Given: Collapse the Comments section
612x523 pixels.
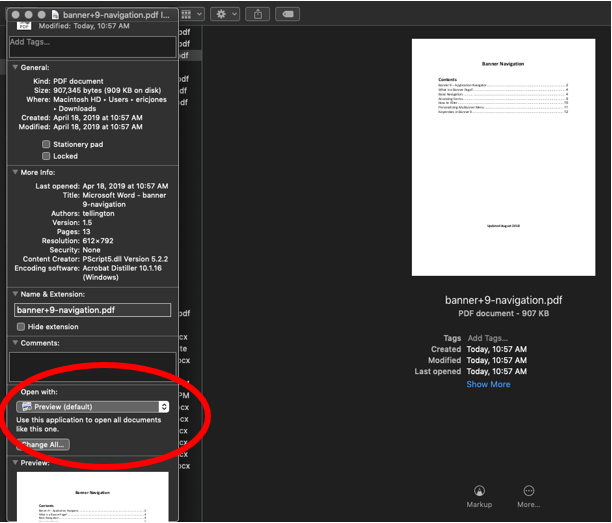Looking at the screenshot, I should (x=15, y=343).
